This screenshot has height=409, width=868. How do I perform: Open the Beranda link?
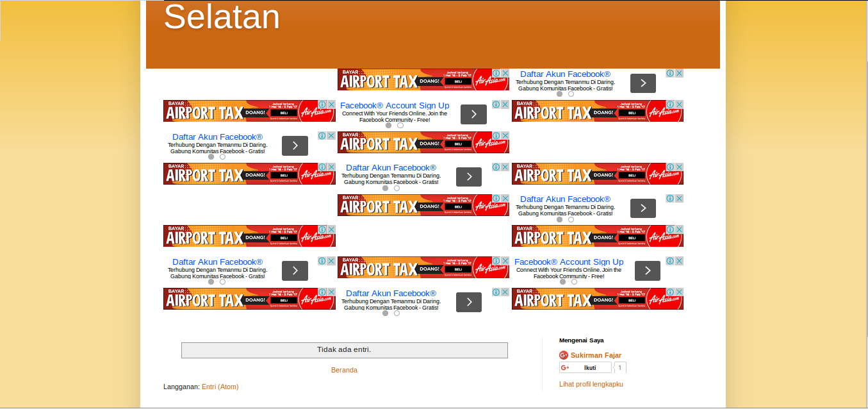[345, 370]
